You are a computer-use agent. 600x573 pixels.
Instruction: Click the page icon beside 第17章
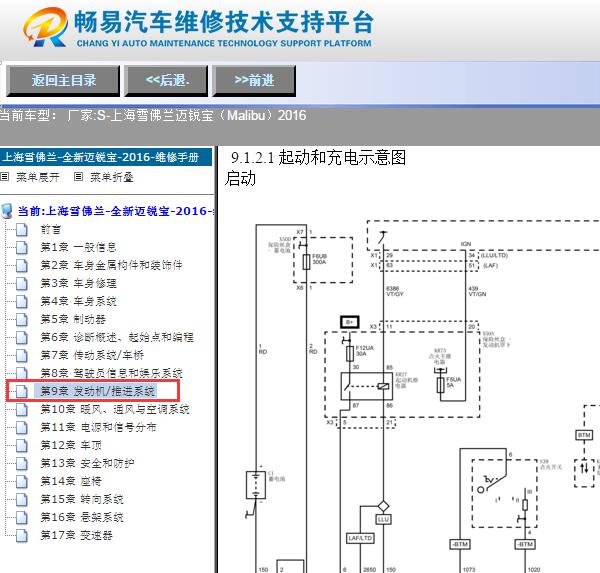[22, 536]
